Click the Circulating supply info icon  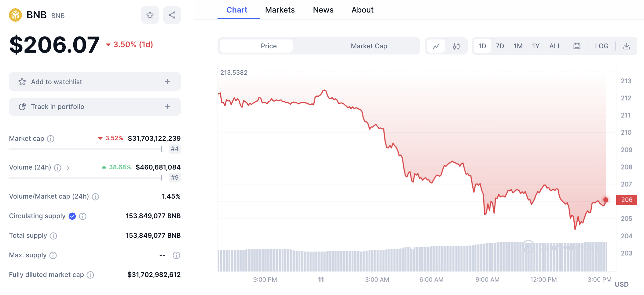pos(82,216)
